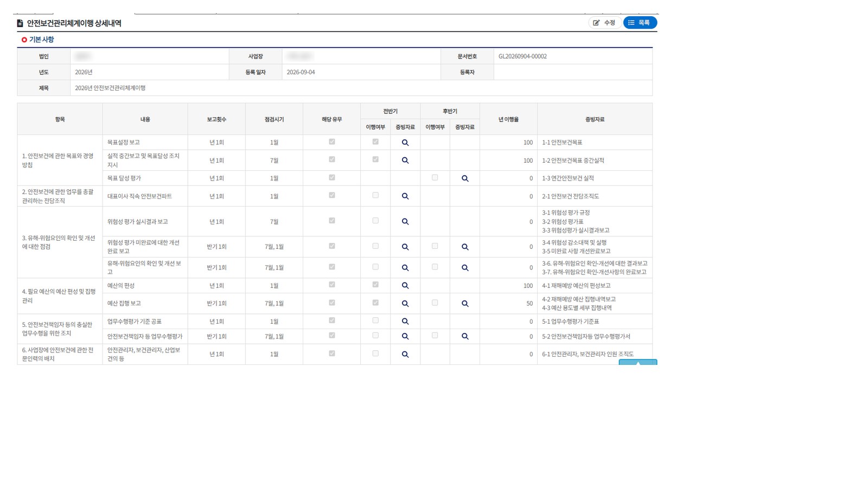The height and width of the screenshot is (488, 868).
Task: Click evidence magnifier for 업무수행평가 기준 공표
Action: 405,322
